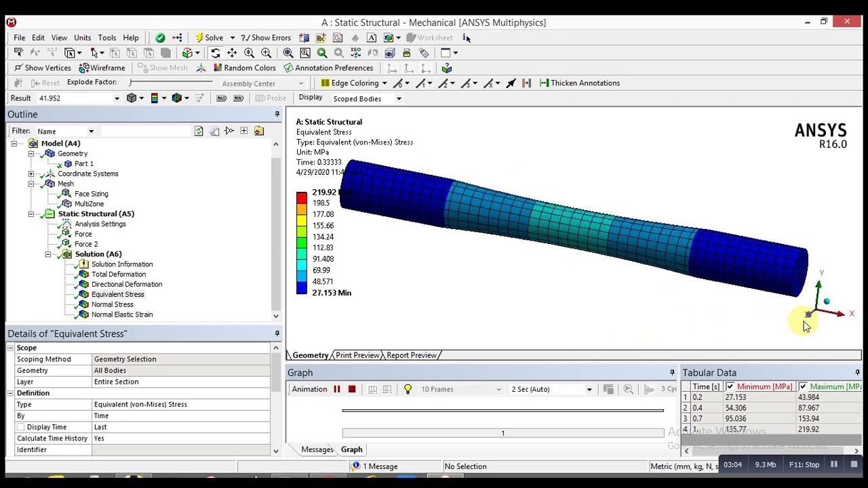868x488 pixels.
Task: Click the Explode Factor slider
Action: (x=172, y=83)
